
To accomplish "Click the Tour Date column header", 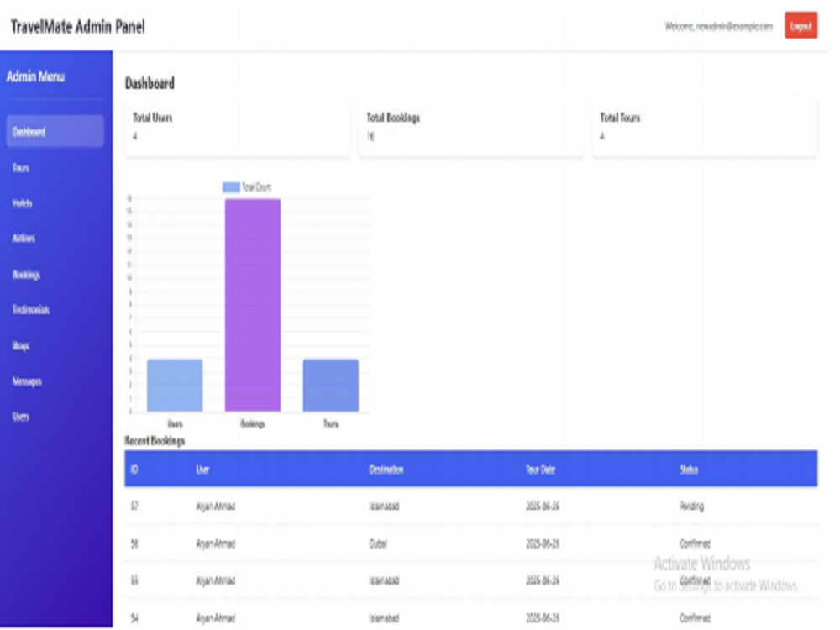I will click(x=540, y=470).
